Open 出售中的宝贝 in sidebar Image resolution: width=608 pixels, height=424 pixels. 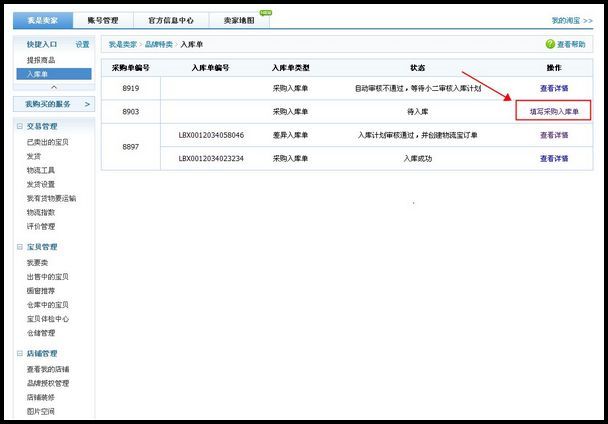(48, 277)
